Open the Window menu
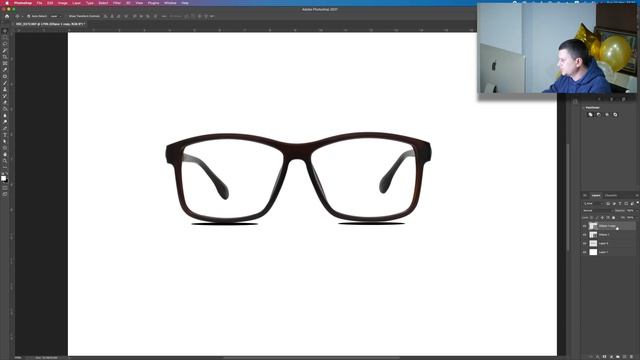 pos(170,3)
